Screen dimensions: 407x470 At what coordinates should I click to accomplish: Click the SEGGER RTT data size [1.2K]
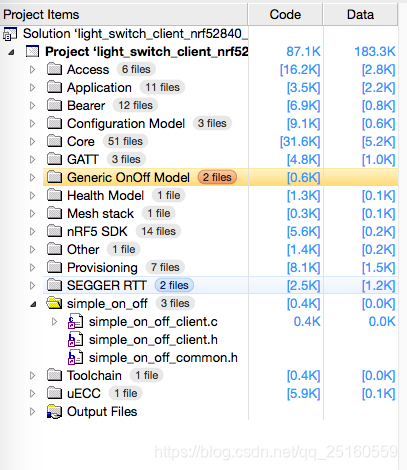pos(379,286)
